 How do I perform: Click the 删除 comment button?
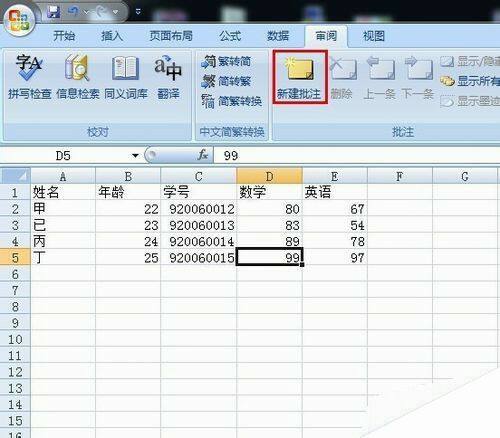[343, 78]
